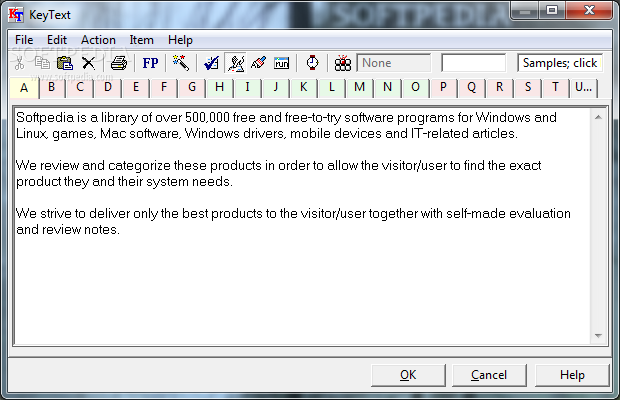Click the red stopwatch timer icon

click(x=312, y=63)
